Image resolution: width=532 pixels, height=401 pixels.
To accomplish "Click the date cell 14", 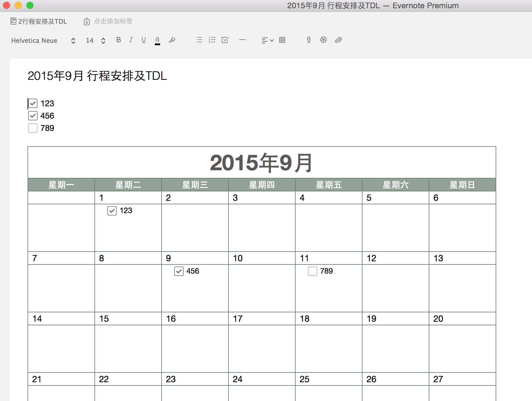I will [x=61, y=319].
